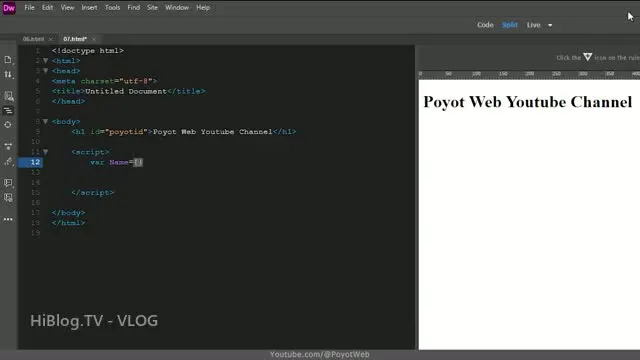The height and width of the screenshot is (360, 640).
Task: Open the Tools menu
Action: tap(112, 8)
